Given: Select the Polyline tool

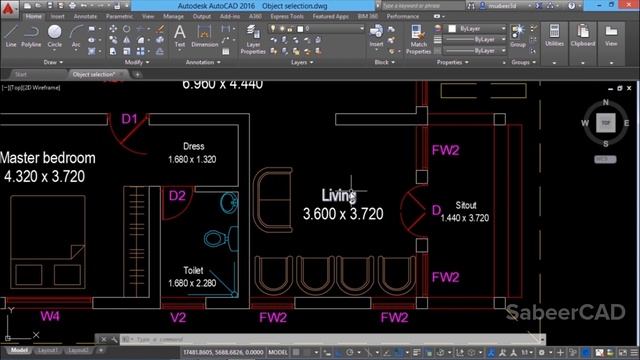Looking at the screenshot, I should click(x=31, y=36).
